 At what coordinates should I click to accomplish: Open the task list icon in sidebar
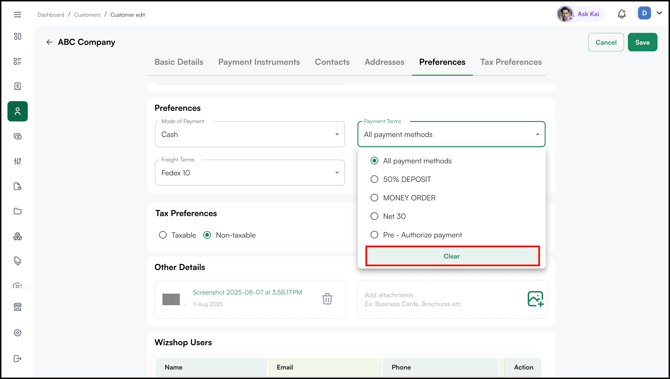pyautogui.click(x=18, y=62)
